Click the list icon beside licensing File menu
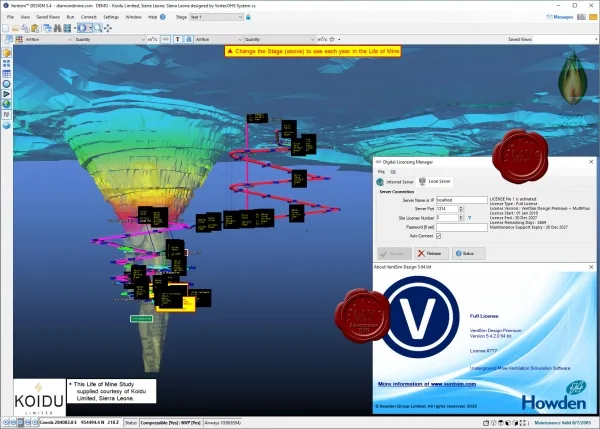This screenshot has width=600, height=429. tap(393, 172)
